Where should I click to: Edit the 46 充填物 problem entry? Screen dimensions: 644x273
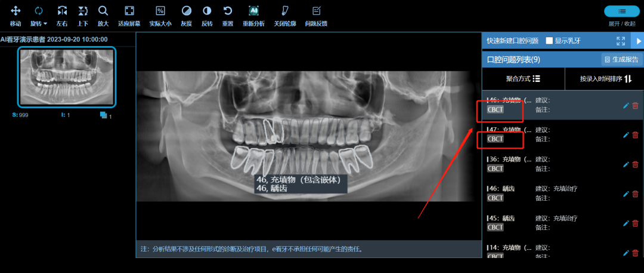click(x=626, y=105)
